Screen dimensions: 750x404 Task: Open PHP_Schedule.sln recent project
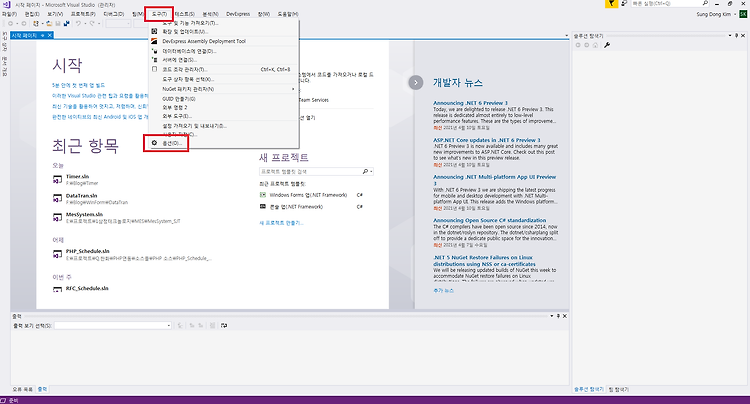(x=88, y=251)
